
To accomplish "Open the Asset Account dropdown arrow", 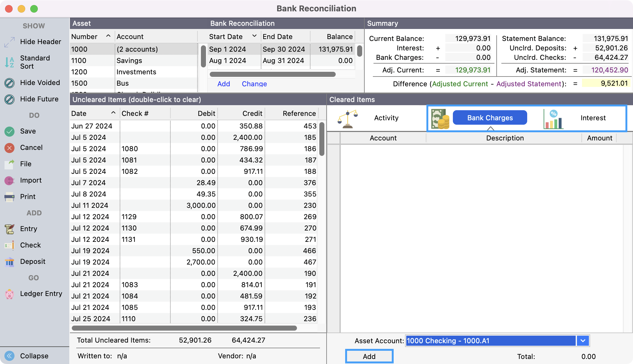I will click(x=583, y=341).
